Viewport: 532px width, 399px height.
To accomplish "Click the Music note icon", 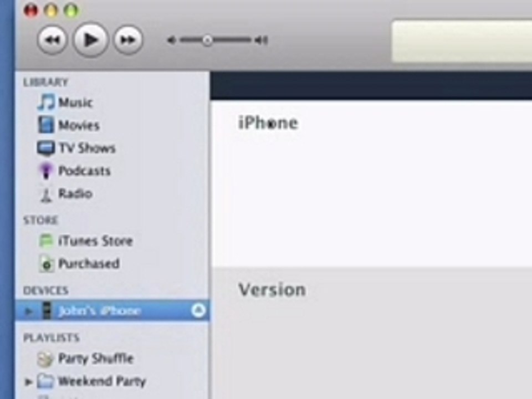I will [x=46, y=102].
